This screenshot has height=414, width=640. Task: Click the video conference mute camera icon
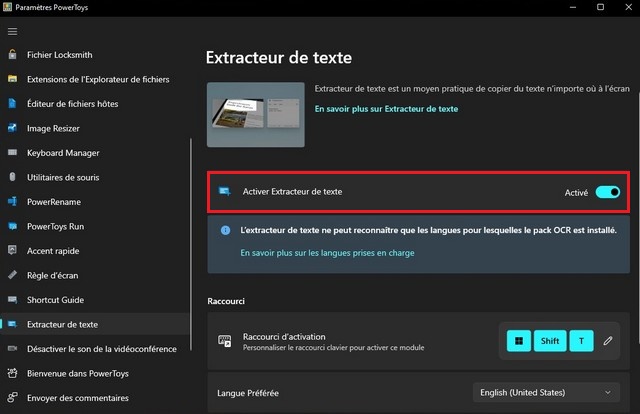point(13,349)
